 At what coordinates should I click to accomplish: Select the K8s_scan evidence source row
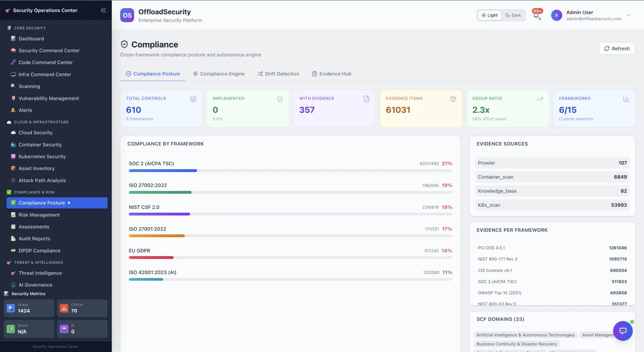tap(552, 205)
